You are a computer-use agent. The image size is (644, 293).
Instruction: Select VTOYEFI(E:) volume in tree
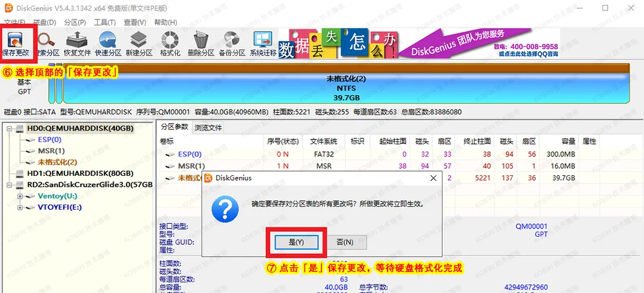[x=60, y=207]
